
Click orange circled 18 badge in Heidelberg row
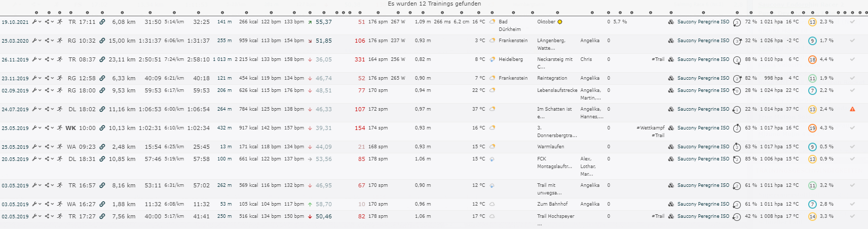(812, 60)
